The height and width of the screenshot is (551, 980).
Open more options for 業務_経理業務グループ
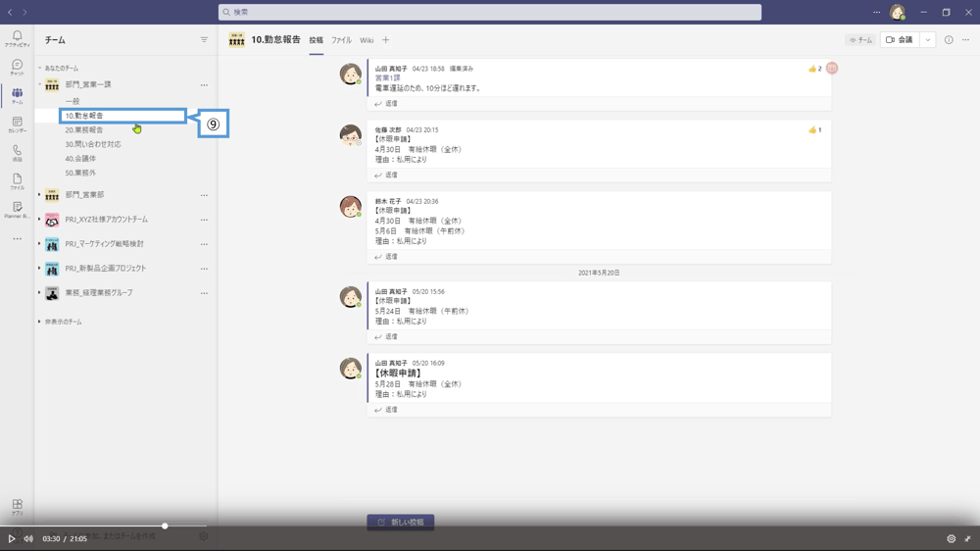[204, 293]
